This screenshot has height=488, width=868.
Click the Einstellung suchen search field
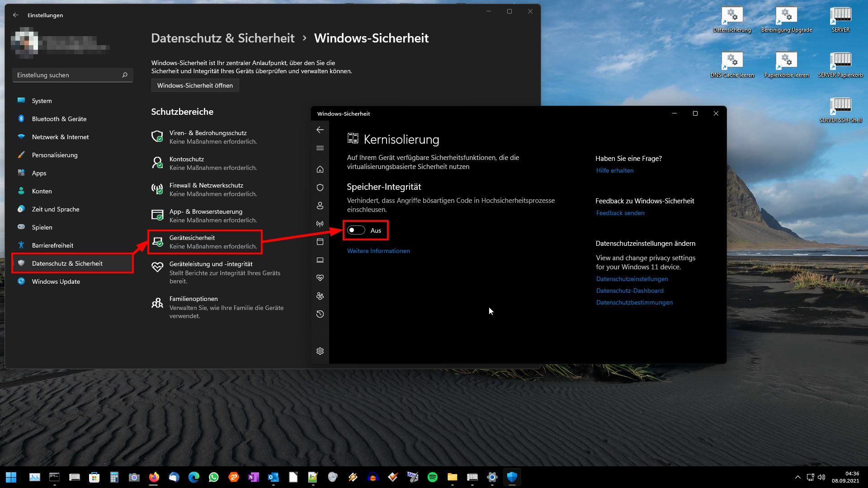click(x=72, y=75)
